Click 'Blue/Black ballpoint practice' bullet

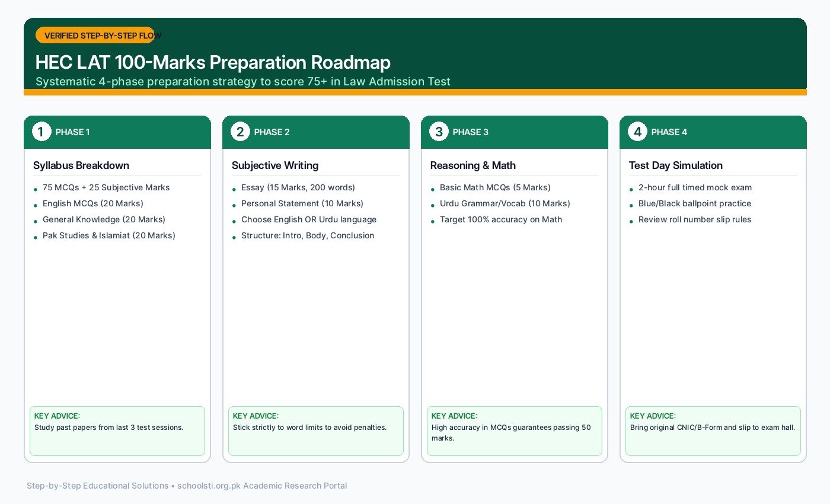pos(695,203)
